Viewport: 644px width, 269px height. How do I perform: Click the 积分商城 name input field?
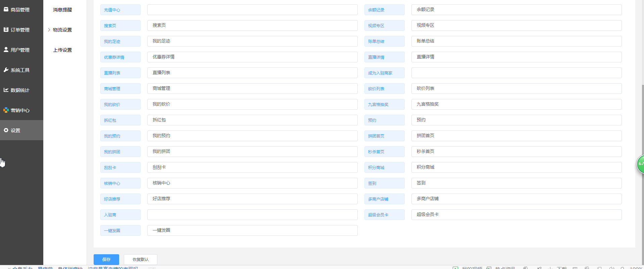coord(516,167)
